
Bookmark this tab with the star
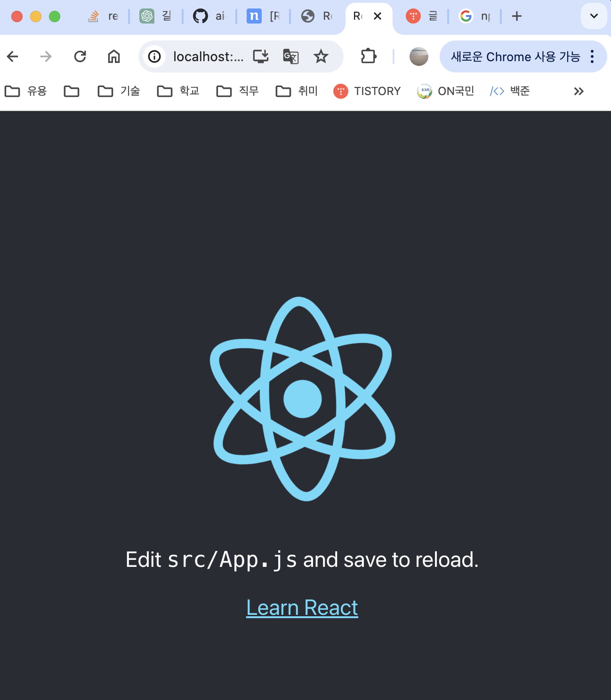(x=321, y=56)
